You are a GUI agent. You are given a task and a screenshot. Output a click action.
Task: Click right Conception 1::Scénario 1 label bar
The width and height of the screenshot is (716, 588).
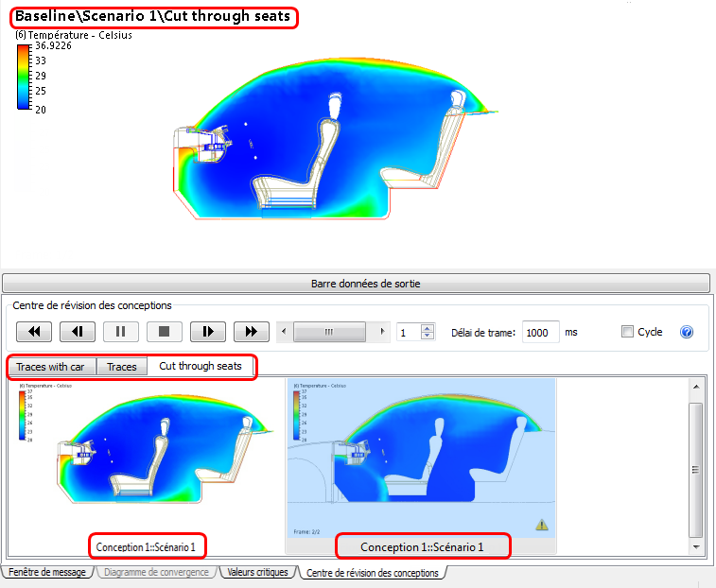pos(421,547)
